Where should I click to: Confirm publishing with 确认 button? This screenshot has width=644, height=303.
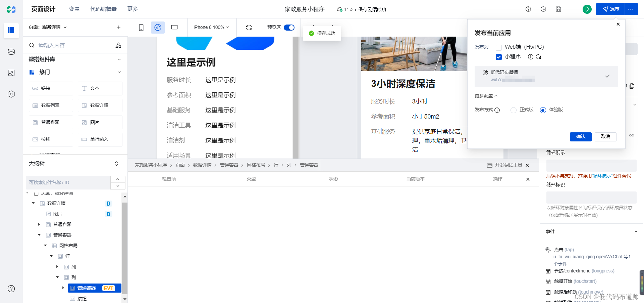click(x=581, y=136)
